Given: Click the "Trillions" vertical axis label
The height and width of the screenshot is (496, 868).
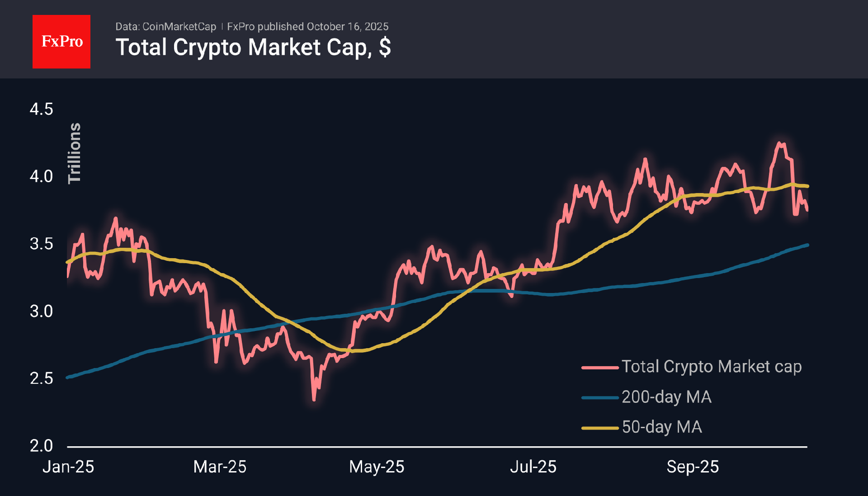Looking at the screenshot, I should [x=74, y=153].
